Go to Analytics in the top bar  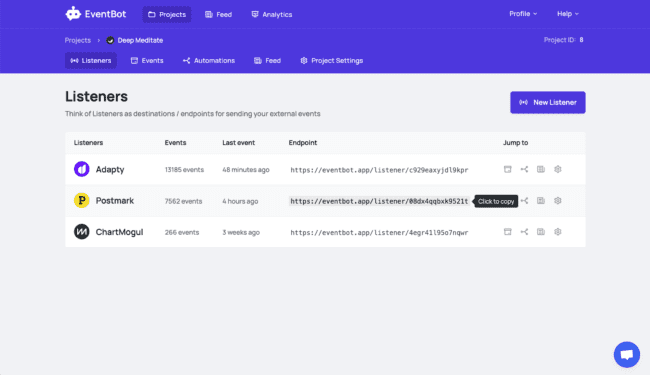click(x=272, y=15)
